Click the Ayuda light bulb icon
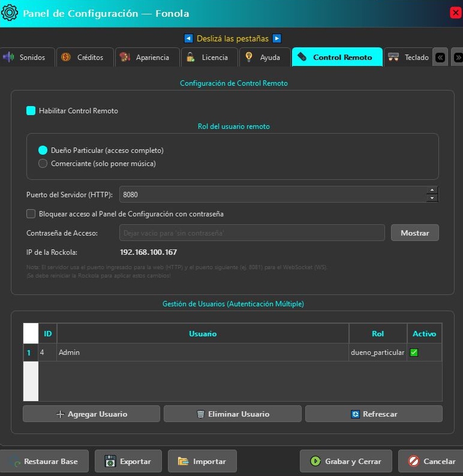This screenshot has height=476, width=463. click(249, 57)
